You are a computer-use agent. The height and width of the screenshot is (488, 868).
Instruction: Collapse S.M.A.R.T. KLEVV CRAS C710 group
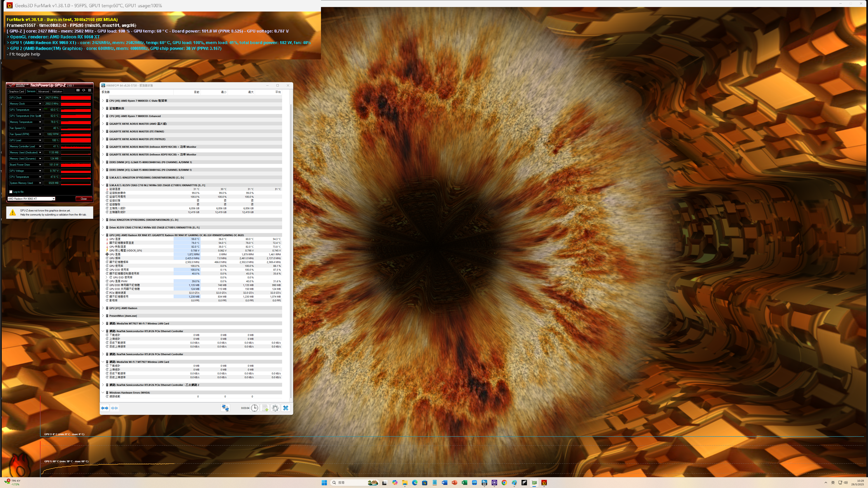[x=103, y=185]
